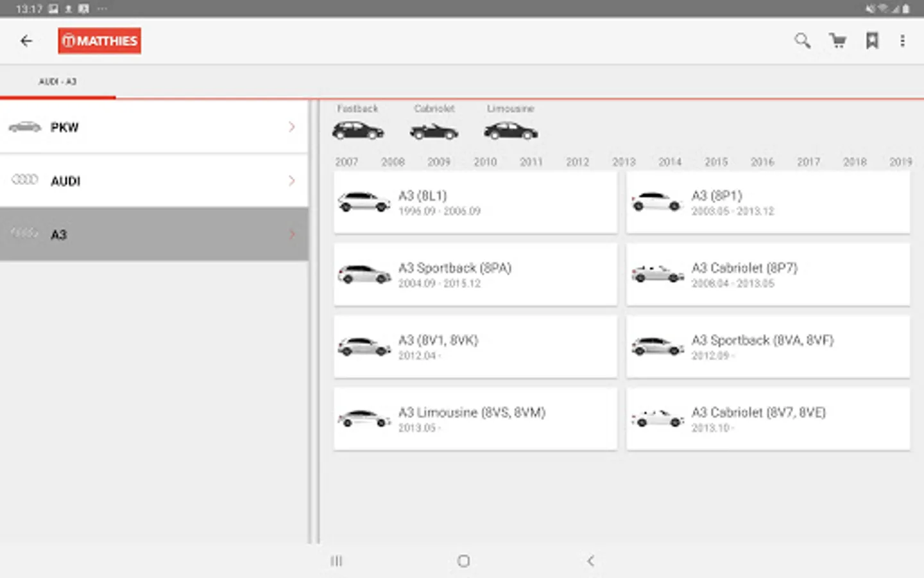
Task: Open the A3 (8L1) model card
Action: pos(475,202)
